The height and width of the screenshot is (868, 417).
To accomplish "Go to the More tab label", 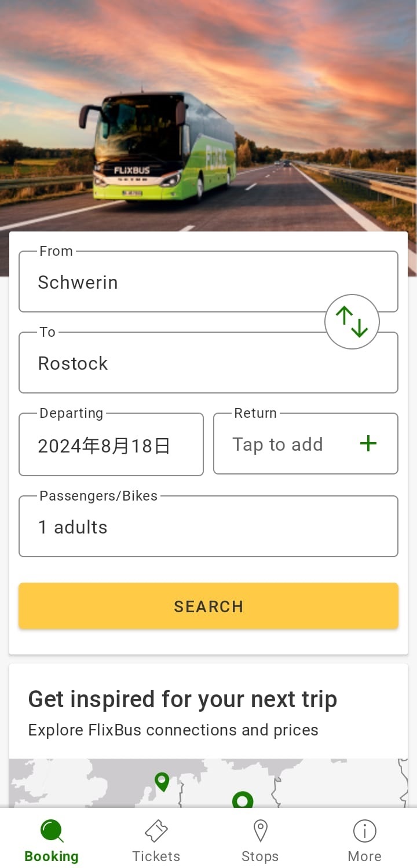I will pyautogui.click(x=364, y=856).
